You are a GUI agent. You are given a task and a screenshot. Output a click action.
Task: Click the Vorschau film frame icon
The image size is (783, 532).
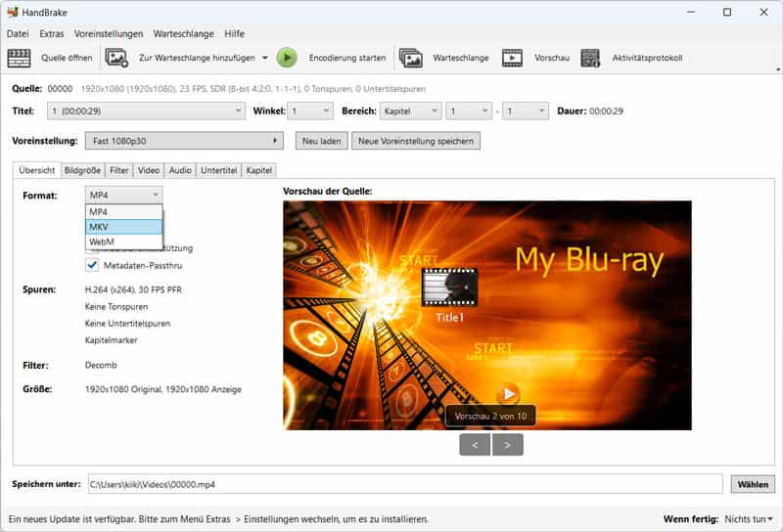512,58
